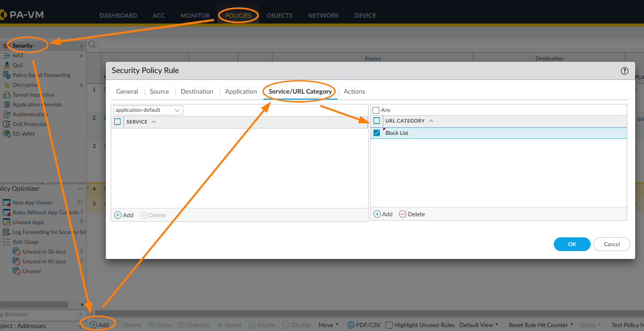Open Application Override policies
644x331 pixels.
(37, 104)
